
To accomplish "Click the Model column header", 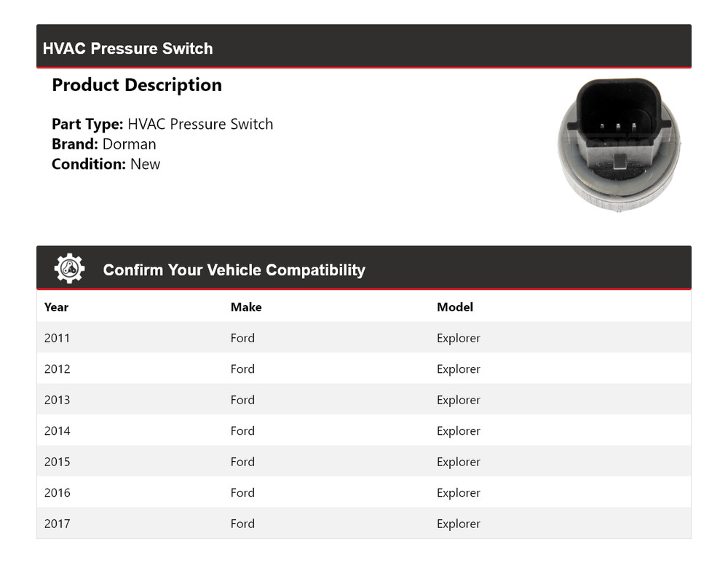I will [455, 307].
